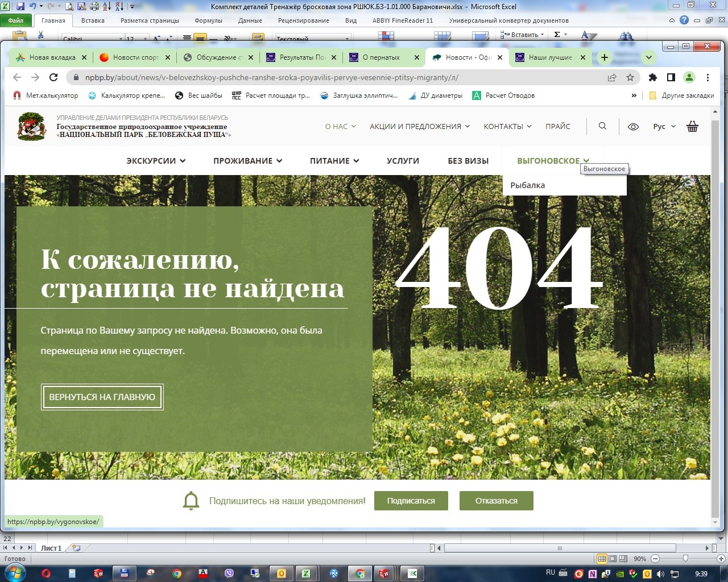Select Лист1 sheet tab

(51, 548)
